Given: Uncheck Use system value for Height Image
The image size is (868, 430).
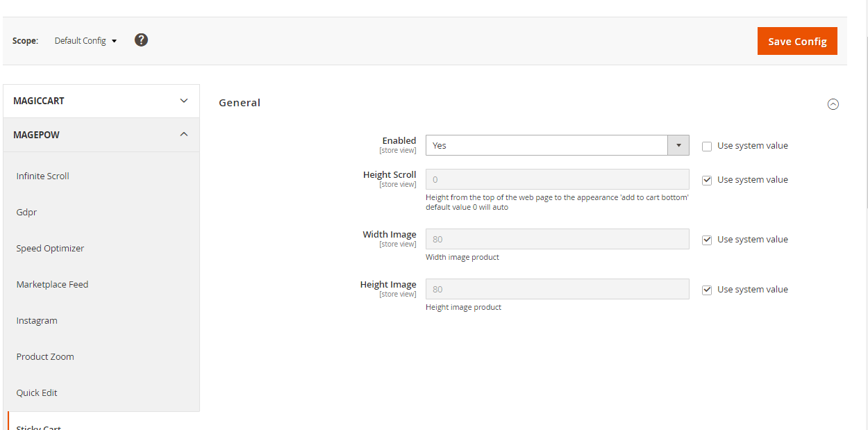Looking at the screenshot, I should [x=707, y=290].
